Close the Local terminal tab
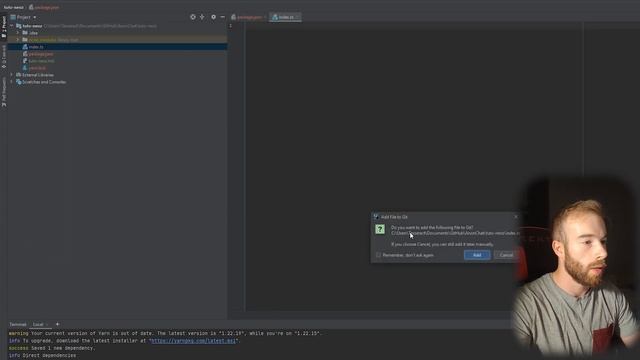Screen dimensions: 640x360 (x=47, y=324)
